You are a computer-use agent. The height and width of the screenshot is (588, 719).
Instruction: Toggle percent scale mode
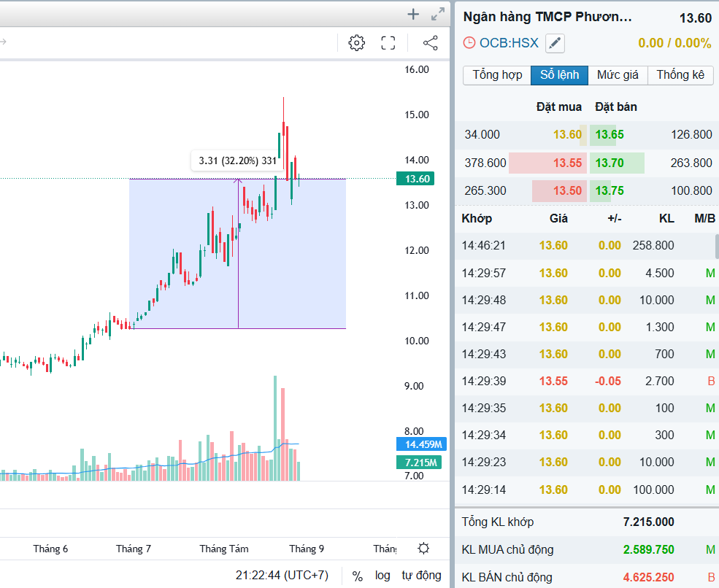[357, 576]
